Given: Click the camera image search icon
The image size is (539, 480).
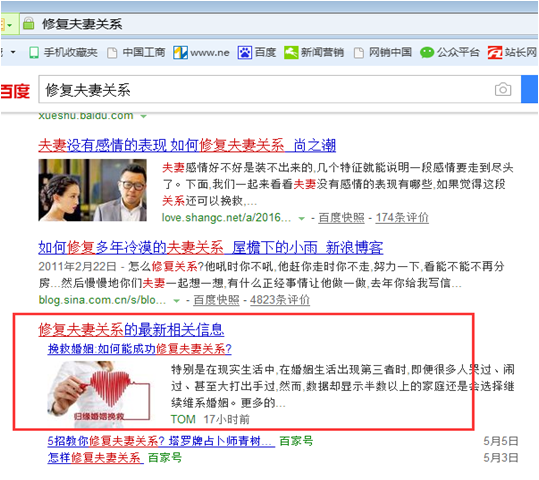Looking at the screenshot, I should point(503,89).
